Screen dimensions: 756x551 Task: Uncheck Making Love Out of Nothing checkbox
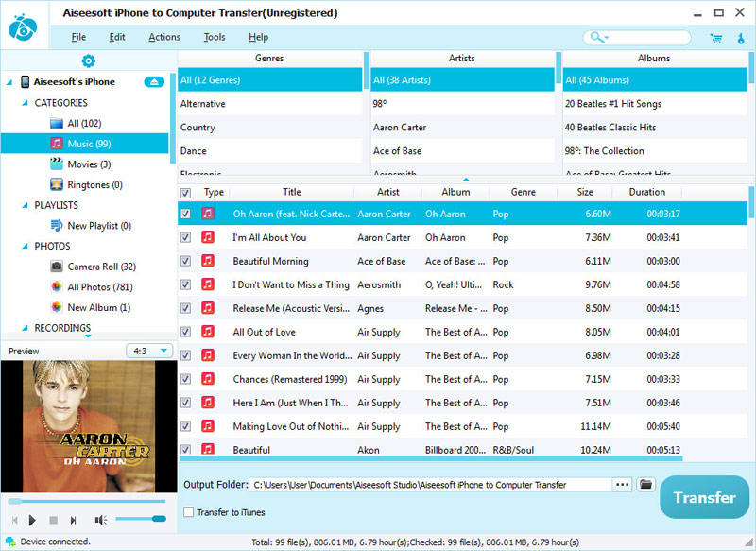(x=185, y=426)
